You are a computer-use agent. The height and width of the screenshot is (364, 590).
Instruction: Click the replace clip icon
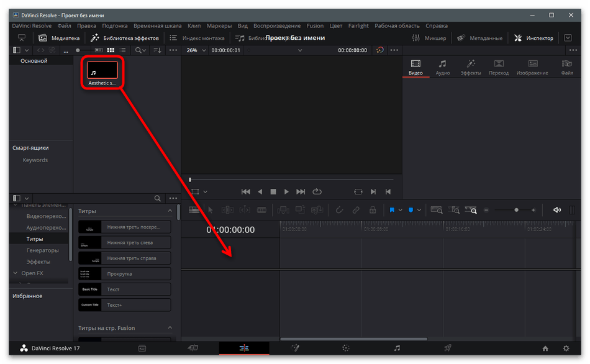[x=317, y=210]
